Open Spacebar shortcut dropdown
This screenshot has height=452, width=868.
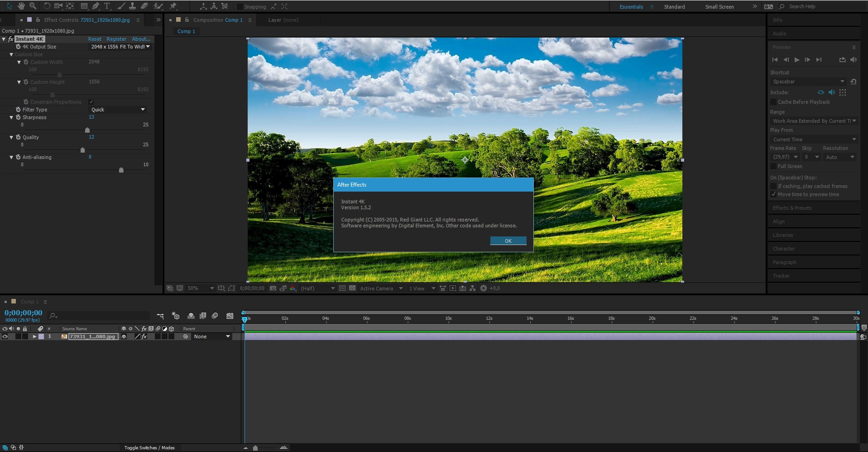point(809,82)
